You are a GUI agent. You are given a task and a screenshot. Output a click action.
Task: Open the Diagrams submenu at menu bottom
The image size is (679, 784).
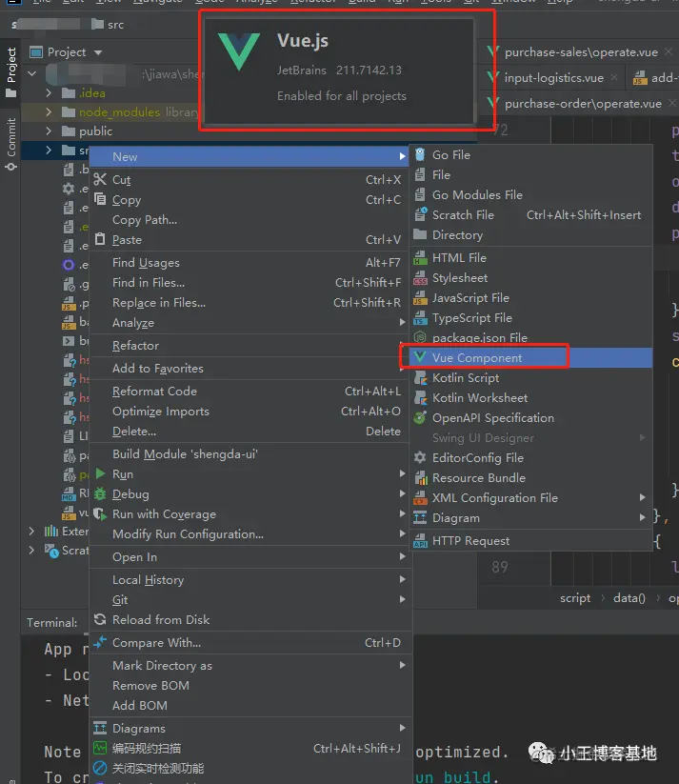(x=250, y=729)
